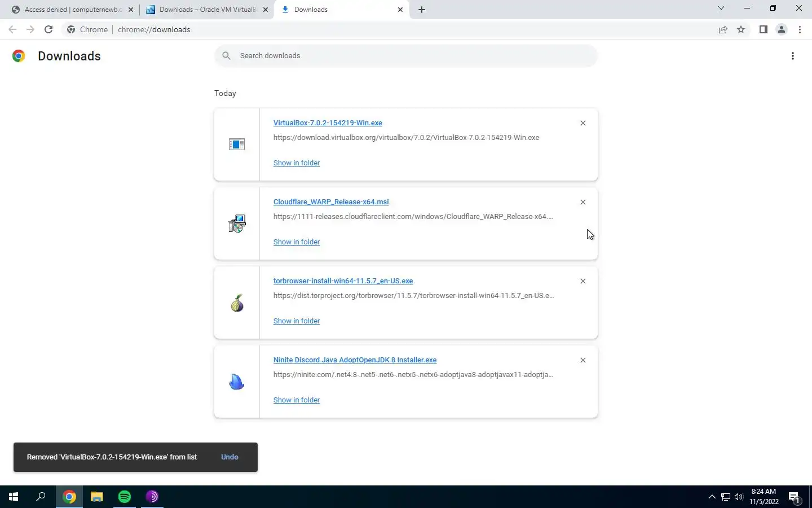Viewport: 812px width, 508px height.
Task: Open Chrome's main menu (three dots)
Action: (x=800, y=29)
